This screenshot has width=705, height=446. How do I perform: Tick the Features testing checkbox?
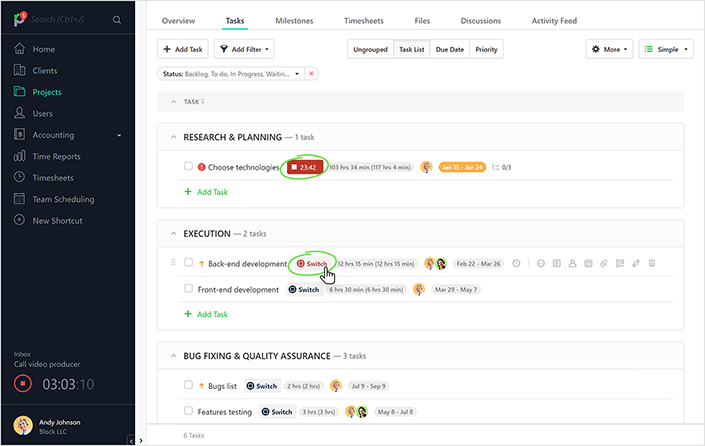point(189,411)
